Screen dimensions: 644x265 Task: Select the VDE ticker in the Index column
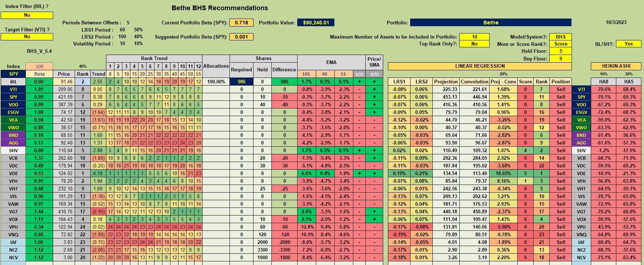point(13,174)
